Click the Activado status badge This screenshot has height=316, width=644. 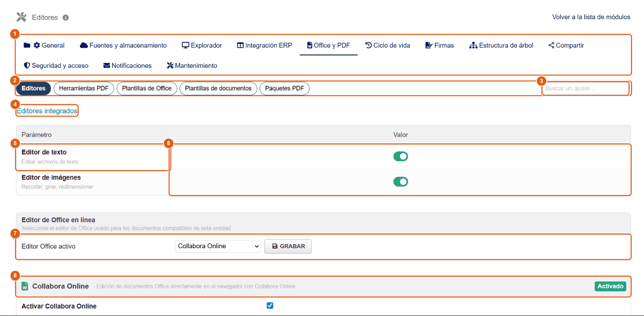tap(610, 286)
